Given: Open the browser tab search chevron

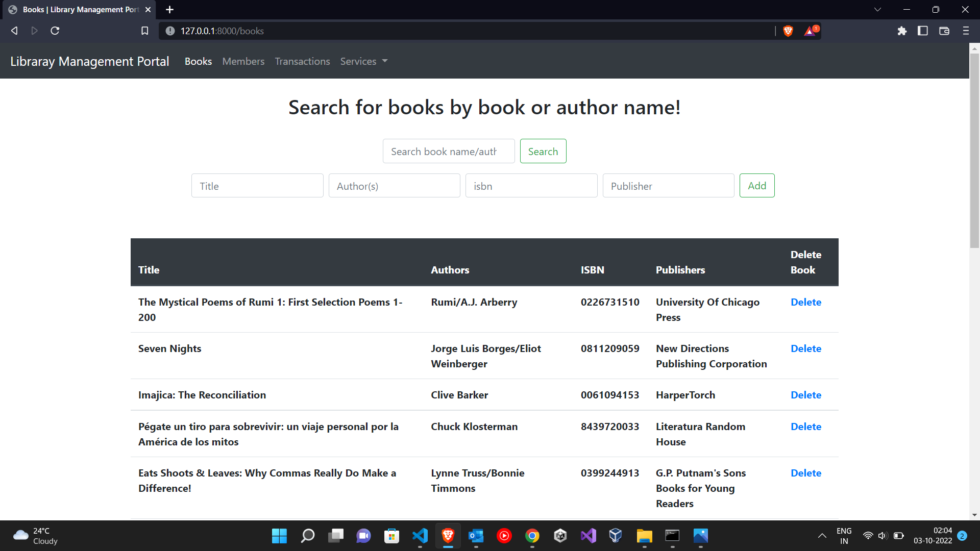Looking at the screenshot, I should click(x=877, y=10).
